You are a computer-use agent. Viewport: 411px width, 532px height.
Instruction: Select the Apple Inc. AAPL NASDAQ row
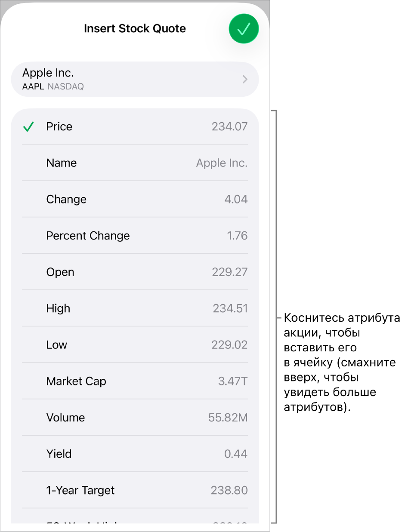pos(135,79)
